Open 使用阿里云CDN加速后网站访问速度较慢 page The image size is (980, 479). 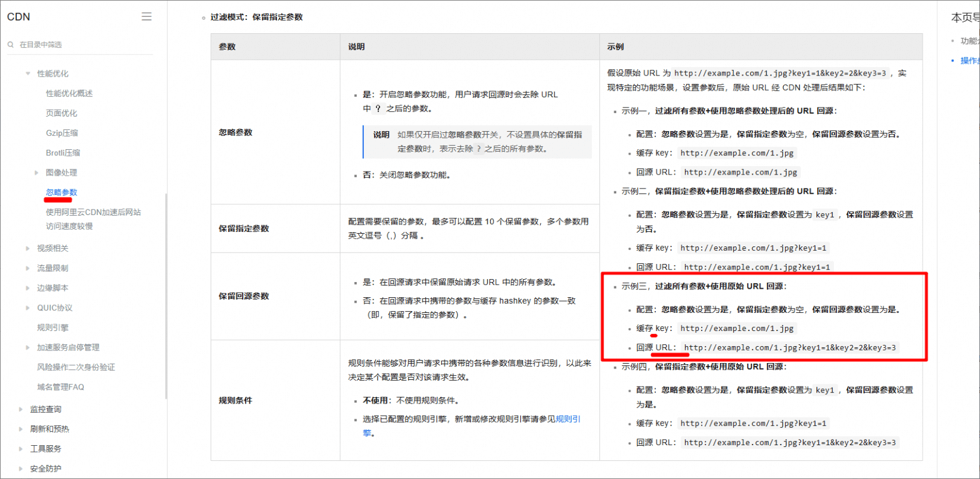coord(94,219)
